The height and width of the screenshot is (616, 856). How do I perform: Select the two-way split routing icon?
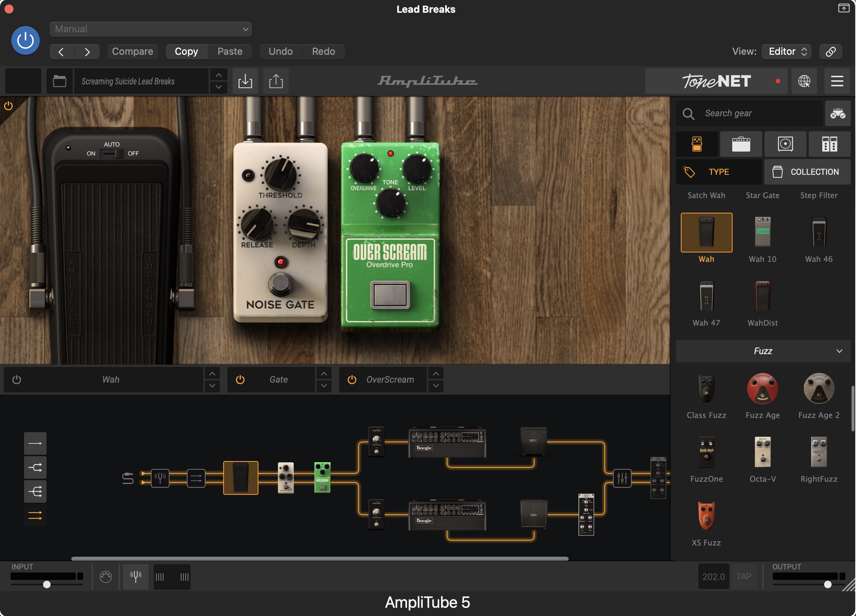(35, 468)
